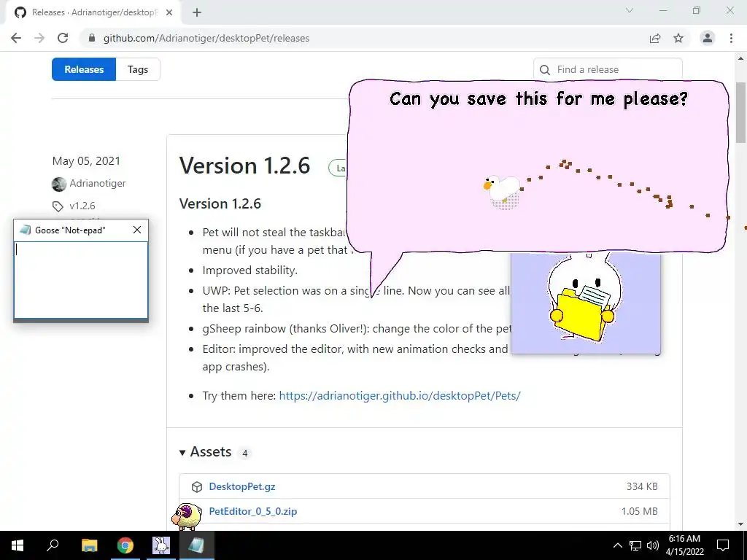
Task: Focus the Find a release search field
Action: tap(608, 69)
